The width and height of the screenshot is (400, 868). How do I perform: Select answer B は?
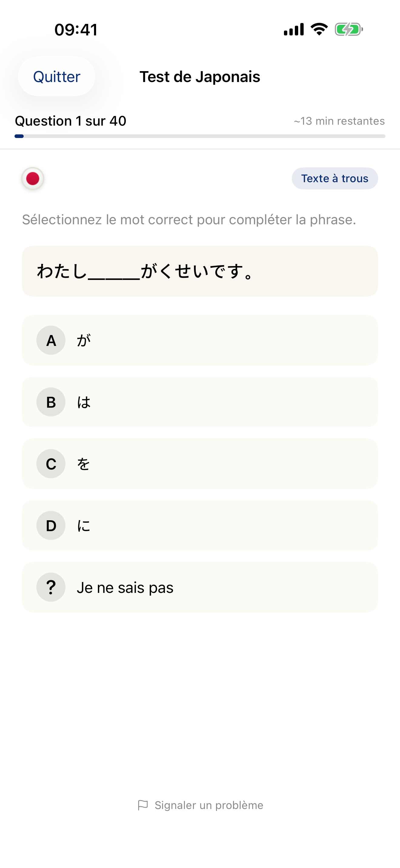coord(200,402)
